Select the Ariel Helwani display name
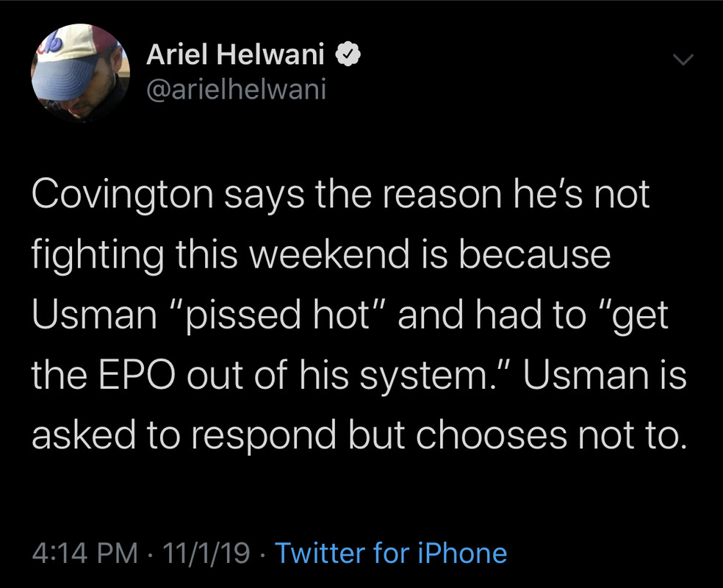The image size is (723, 588). [235, 54]
